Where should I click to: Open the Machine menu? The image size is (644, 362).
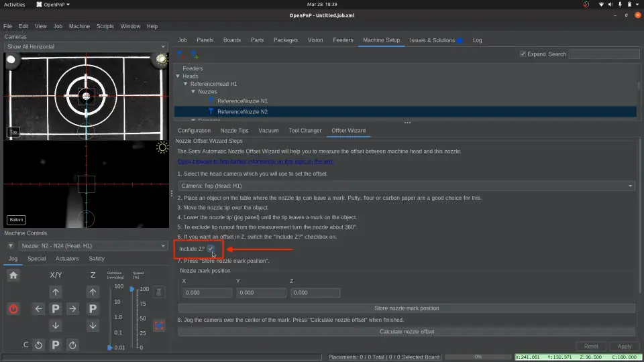click(79, 26)
